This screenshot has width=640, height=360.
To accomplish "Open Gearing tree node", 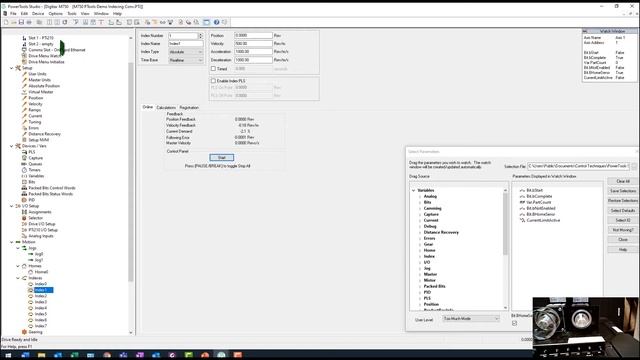I will point(36,332).
